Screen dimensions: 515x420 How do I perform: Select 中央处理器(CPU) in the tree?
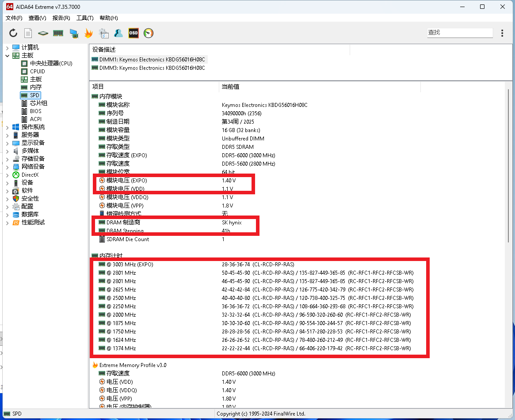[x=51, y=63]
